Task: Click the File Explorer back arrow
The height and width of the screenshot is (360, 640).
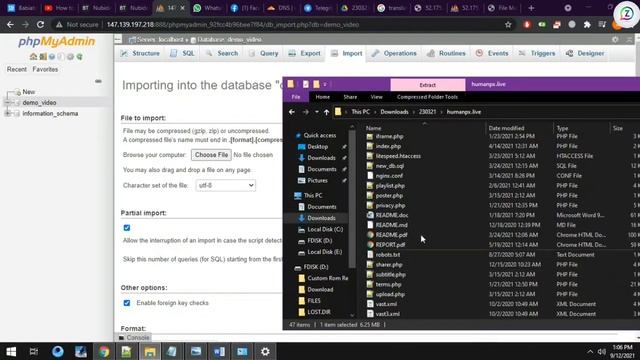Action: (x=291, y=112)
